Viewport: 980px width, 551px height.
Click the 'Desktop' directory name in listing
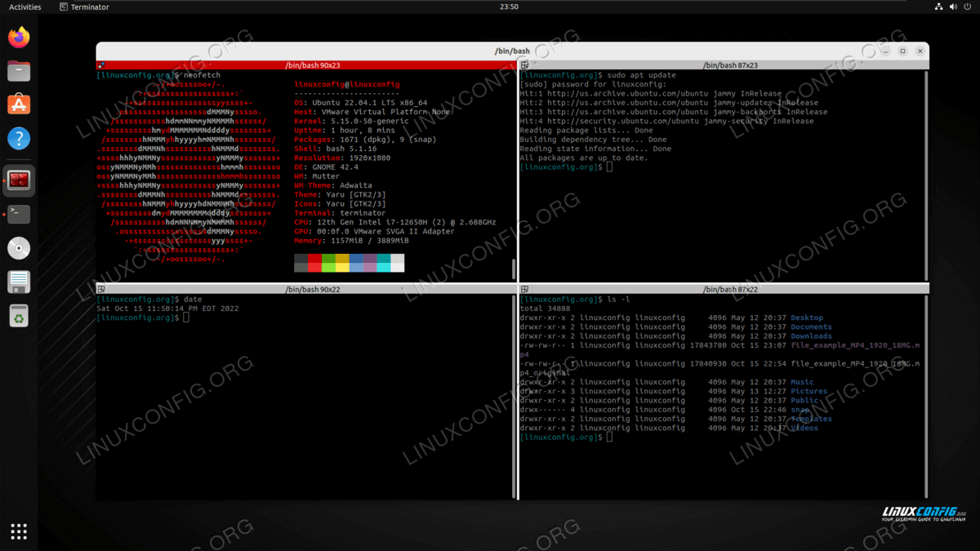[x=807, y=318]
